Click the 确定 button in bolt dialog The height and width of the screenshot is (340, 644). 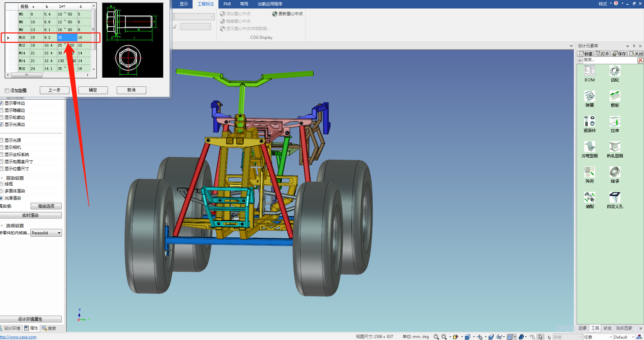93,90
